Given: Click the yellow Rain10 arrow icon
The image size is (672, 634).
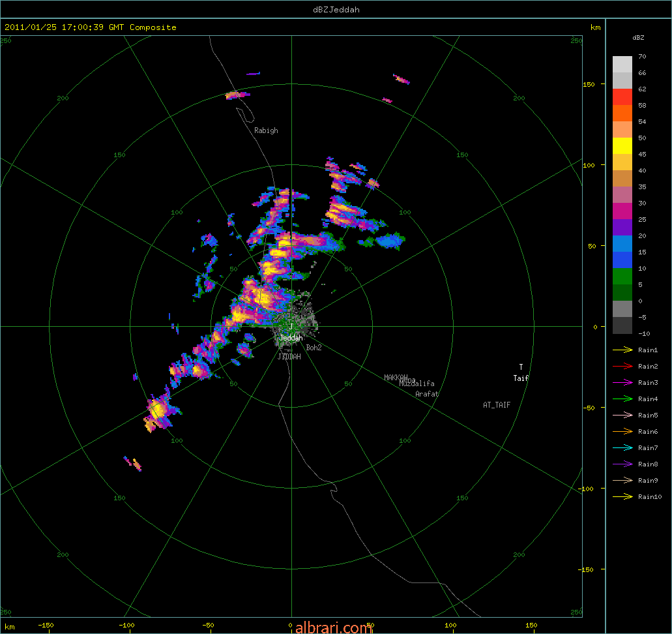Looking at the screenshot, I should 622,497.
